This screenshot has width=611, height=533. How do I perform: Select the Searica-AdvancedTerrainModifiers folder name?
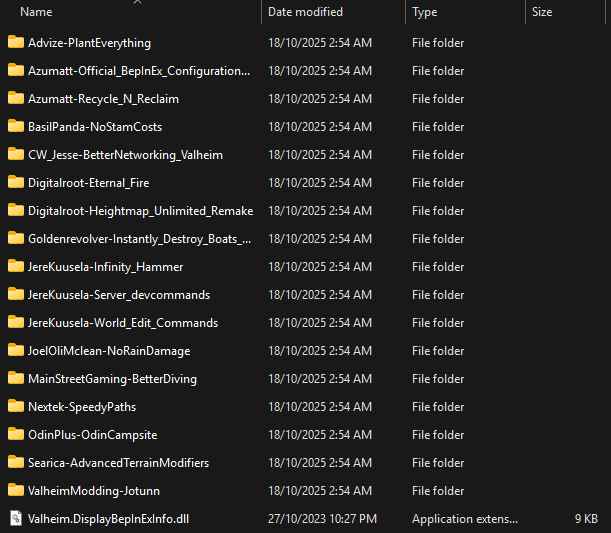click(118, 463)
